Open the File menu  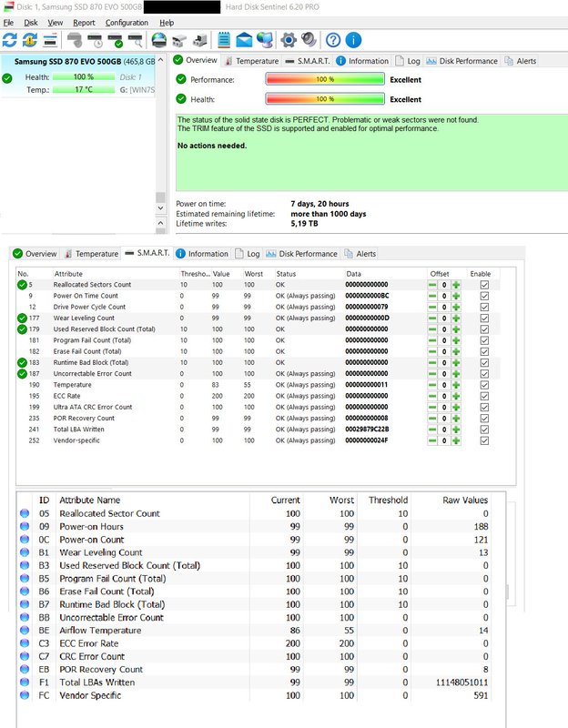click(x=8, y=23)
